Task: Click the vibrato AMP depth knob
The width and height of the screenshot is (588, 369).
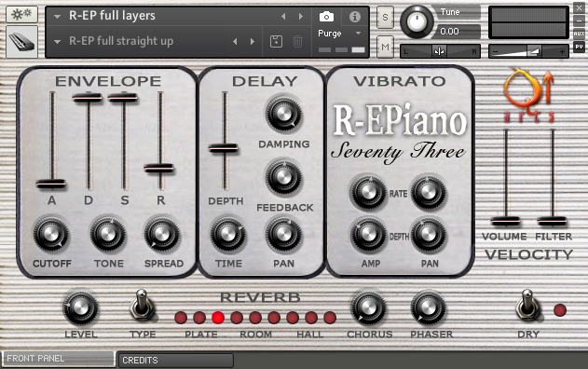Action: coord(368,234)
